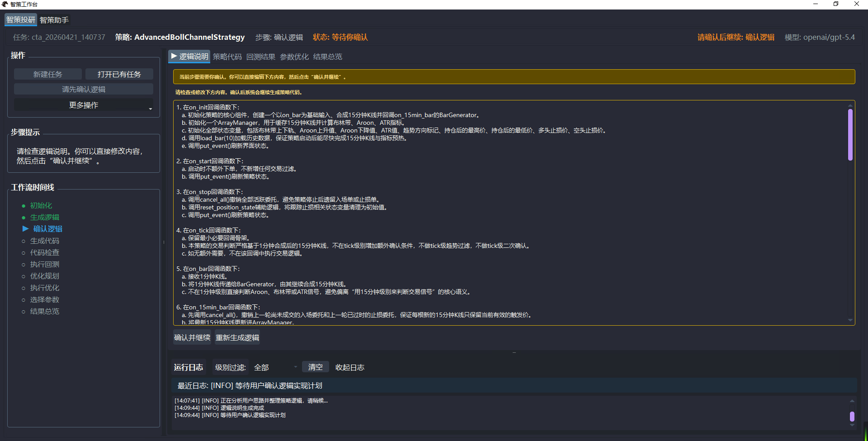Screen dimensions: 868x441
Task: Click the log panel scroll-up arrow
Action: (x=852, y=401)
